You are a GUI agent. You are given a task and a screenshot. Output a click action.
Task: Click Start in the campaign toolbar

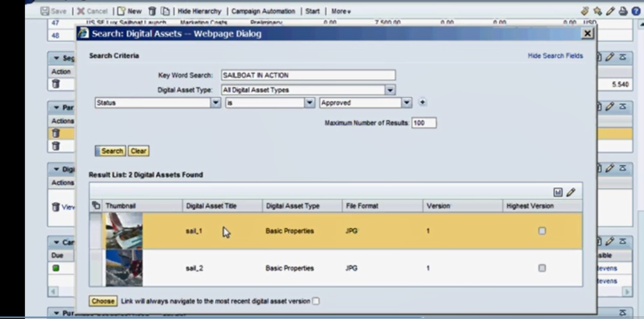313,11
